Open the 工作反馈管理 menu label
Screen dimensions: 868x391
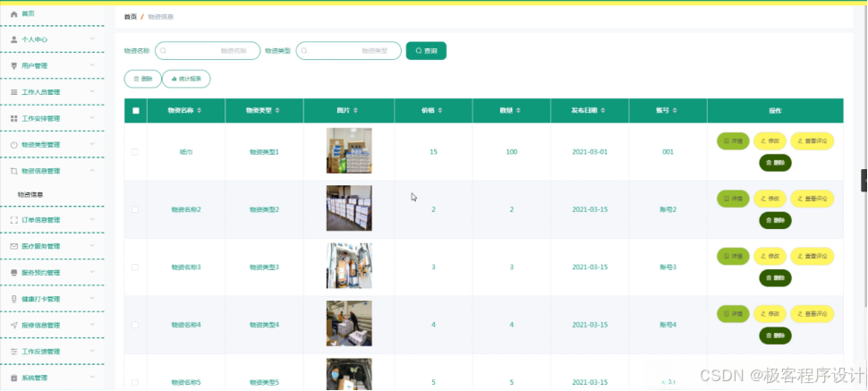click(41, 352)
